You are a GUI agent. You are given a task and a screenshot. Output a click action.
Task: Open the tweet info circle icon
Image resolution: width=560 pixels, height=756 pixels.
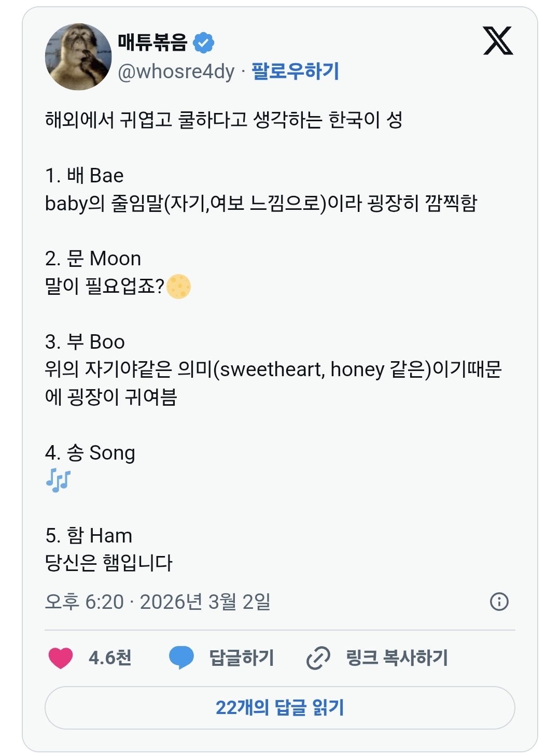pos(499,602)
